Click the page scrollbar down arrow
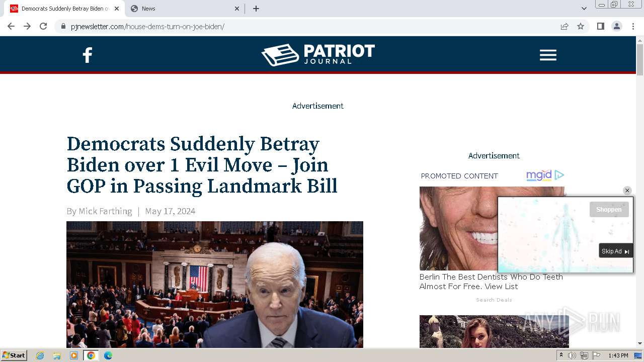 [x=640, y=344]
